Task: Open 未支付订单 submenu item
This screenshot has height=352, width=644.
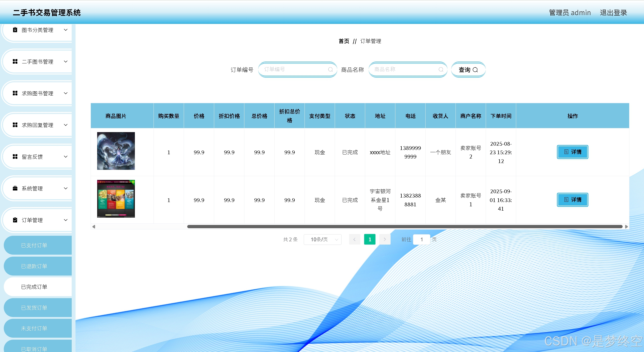Action: (38, 328)
